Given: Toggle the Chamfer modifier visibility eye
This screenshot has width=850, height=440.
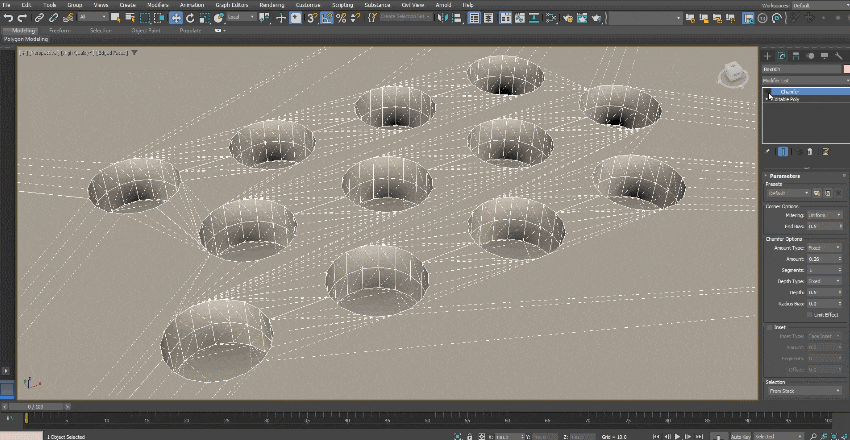Looking at the screenshot, I should tap(767, 91).
